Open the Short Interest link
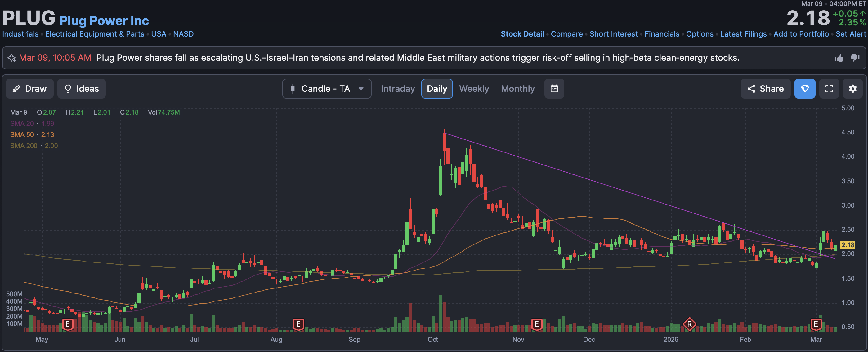Viewport: 868px width, 352px height. coord(613,34)
